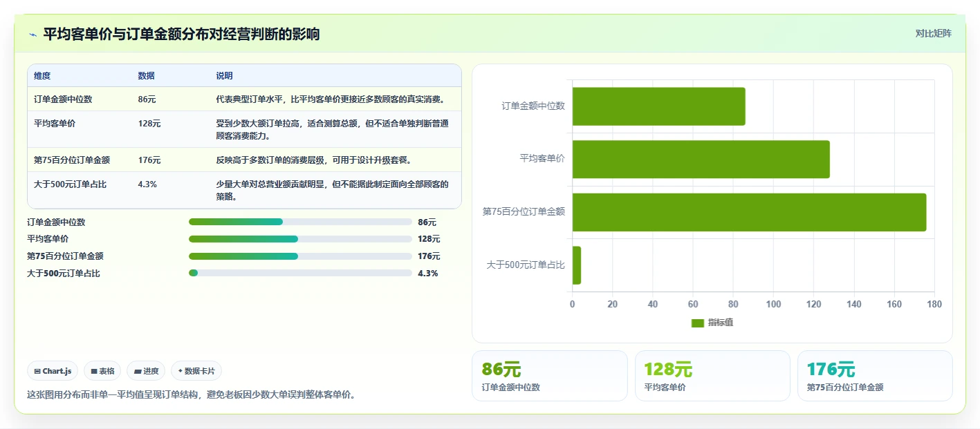
Task: Click the x-axis tick label 60
Action: [x=693, y=305]
